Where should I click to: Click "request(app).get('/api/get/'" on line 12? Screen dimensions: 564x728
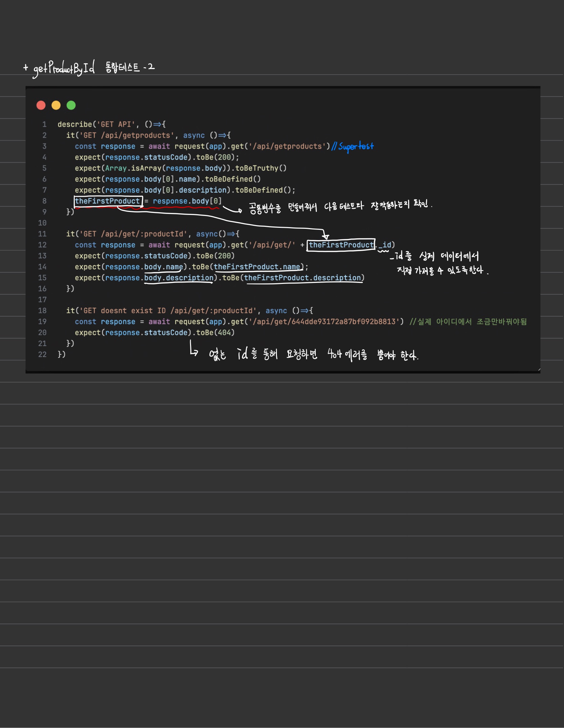235,245
